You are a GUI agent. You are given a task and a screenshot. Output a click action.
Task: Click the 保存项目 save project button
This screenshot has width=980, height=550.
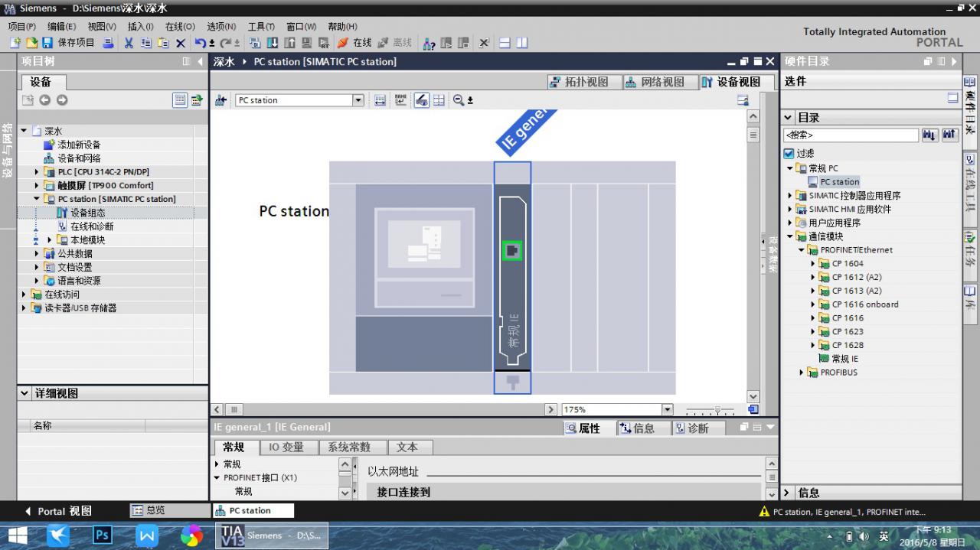click(69, 43)
